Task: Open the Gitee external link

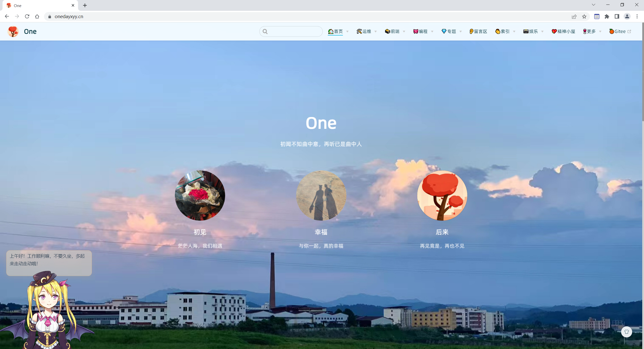Action: (620, 31)
